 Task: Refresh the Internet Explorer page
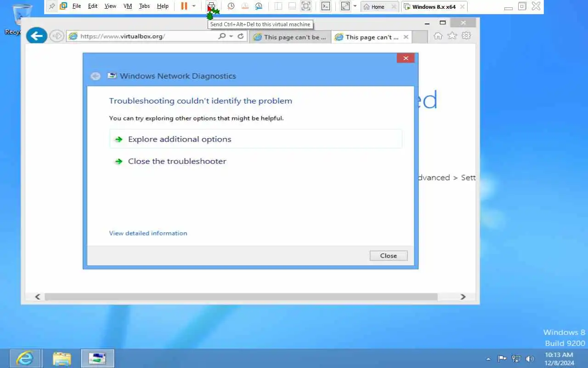pyautogui.click(x=240, y=36)
